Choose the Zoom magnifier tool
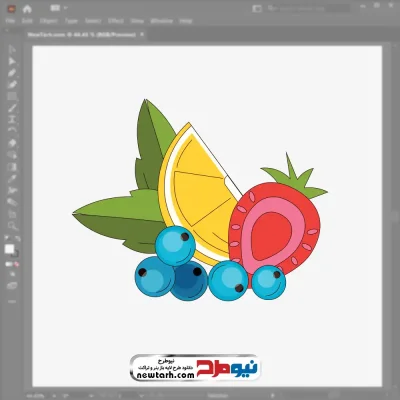The height and width of the screenshot is (400, 400). point(12,226)
